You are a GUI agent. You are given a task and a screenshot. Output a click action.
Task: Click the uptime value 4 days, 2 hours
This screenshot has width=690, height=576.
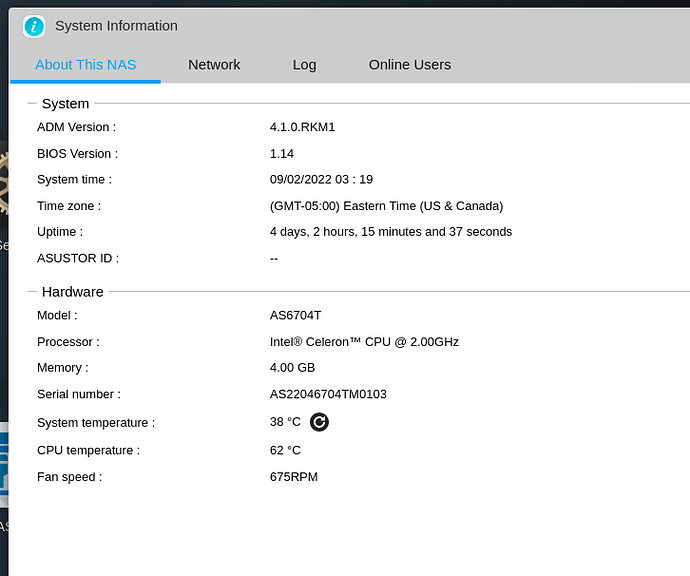click(x=391, y=232)
